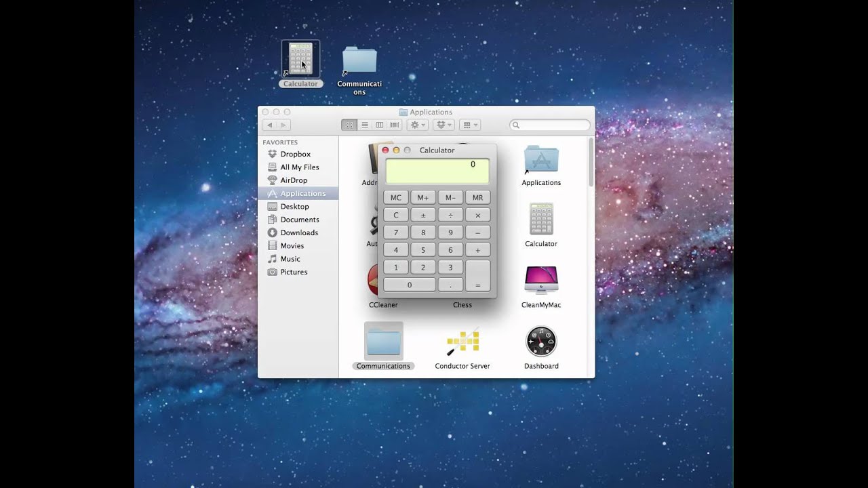Image resolution: width=868 pixels, height=488 pixels.
Task: Switch Finder to column view
Action: [x=379, y=125]
